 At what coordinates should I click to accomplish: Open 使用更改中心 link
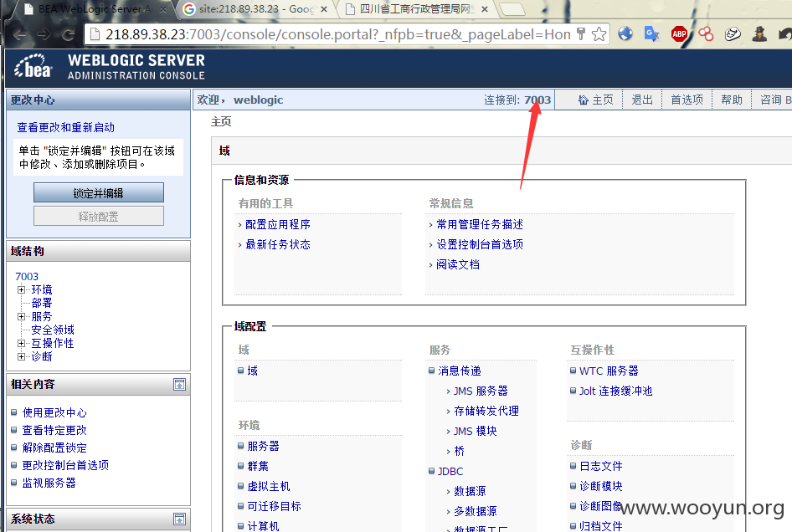[54, 413]
